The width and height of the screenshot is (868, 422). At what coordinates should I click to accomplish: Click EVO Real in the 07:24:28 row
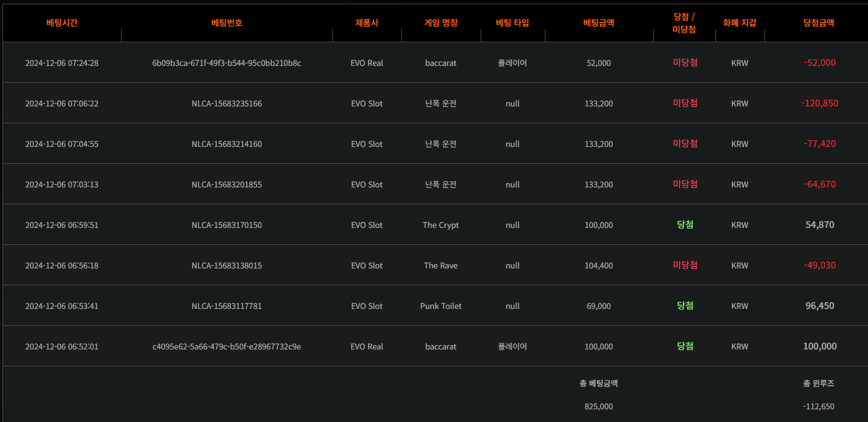(367, 63)
